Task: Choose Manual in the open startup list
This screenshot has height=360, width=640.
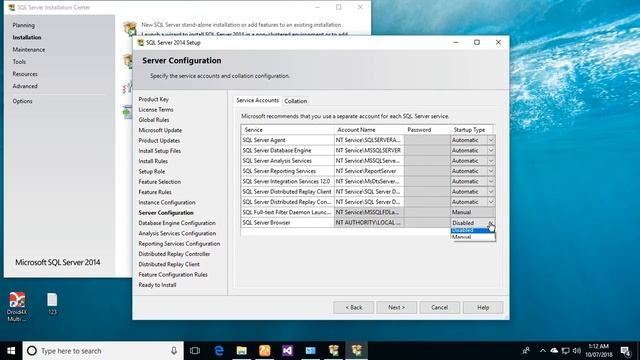Action: coord(473,237)
